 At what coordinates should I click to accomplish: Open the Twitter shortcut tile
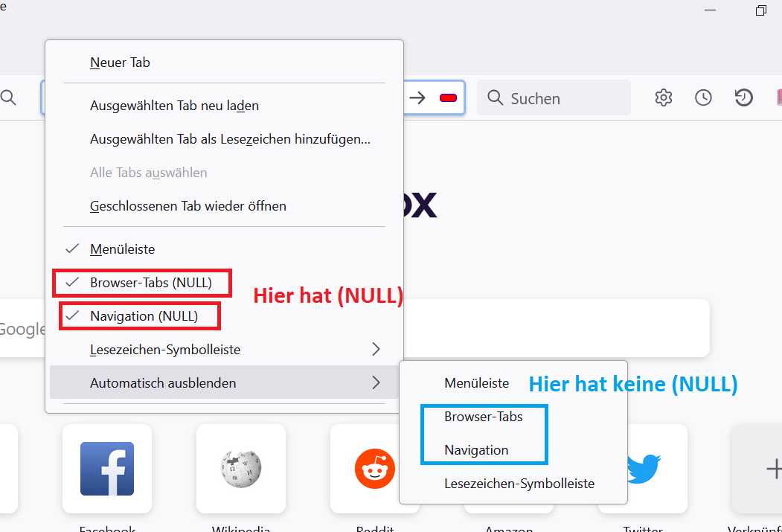point(644,469)
